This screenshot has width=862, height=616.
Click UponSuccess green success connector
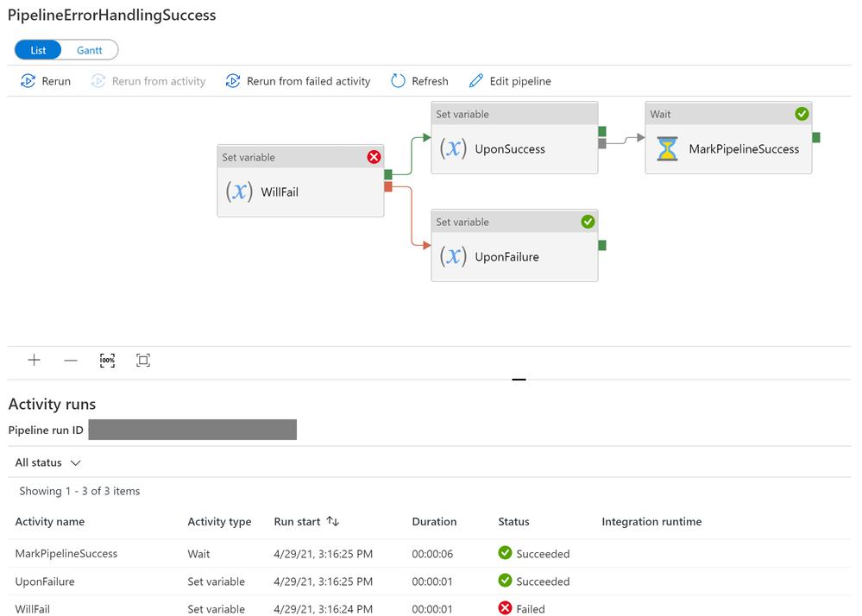tap(602, 131)
